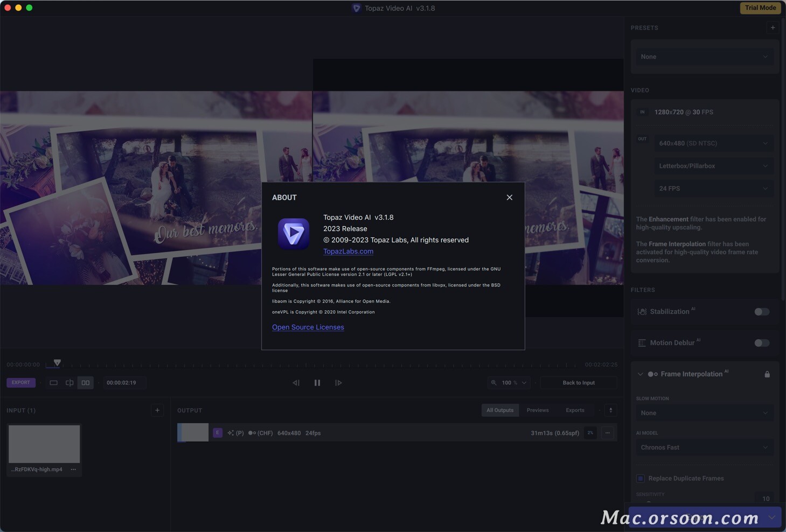Open the output resolution 640x480 dropdown
The width and height of the screenshot is (786, 532).
713,143
